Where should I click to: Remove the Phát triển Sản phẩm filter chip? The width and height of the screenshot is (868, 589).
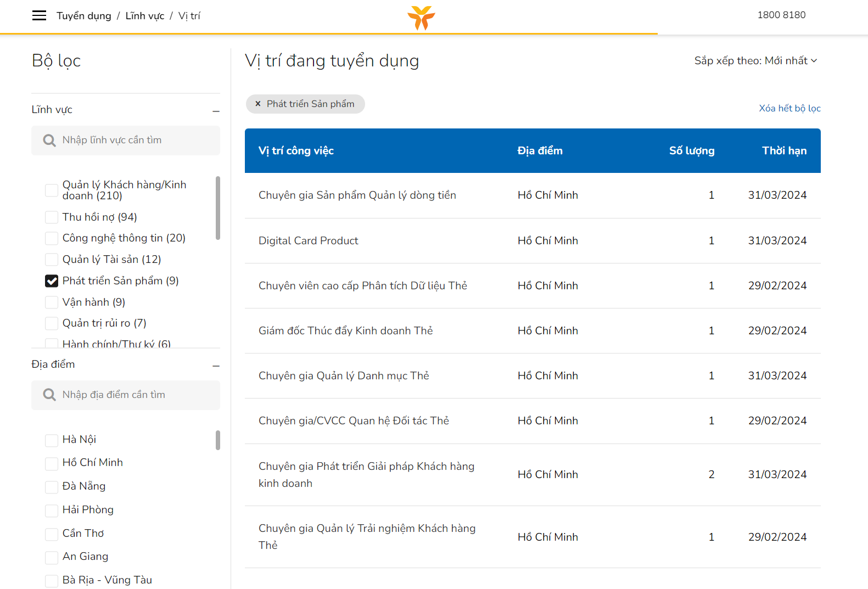point(258,104)
